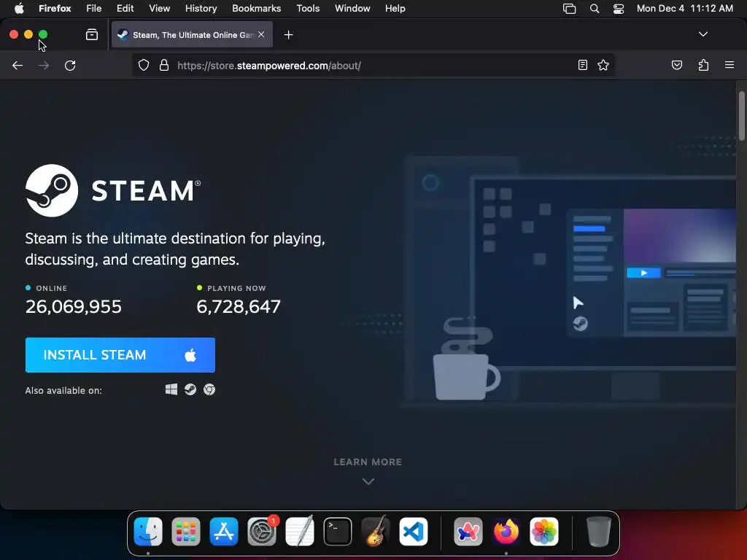Click the playing now count 6,728,647
Image resolution: width=747 pixels, height=560 pixels.
(239, 306)
